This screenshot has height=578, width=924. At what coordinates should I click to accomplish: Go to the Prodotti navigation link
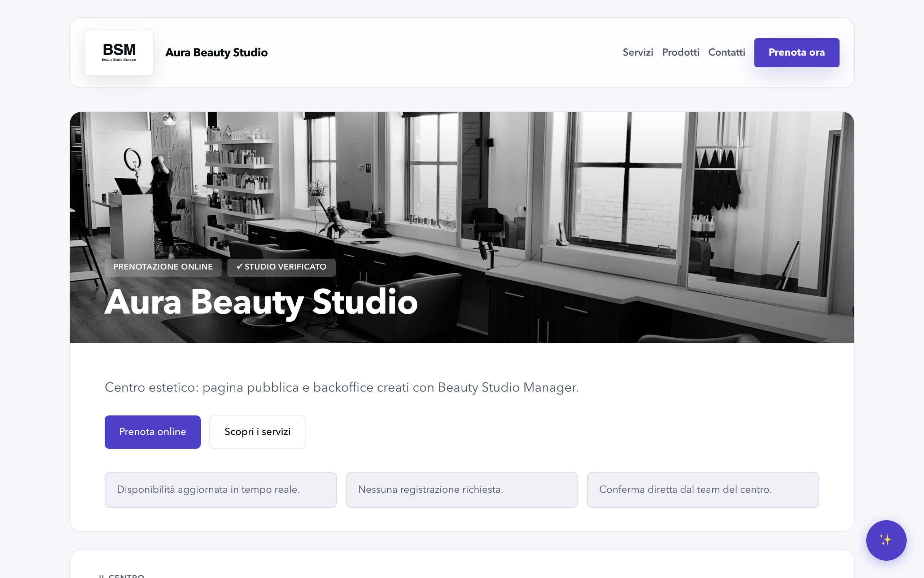click(680, 52)
